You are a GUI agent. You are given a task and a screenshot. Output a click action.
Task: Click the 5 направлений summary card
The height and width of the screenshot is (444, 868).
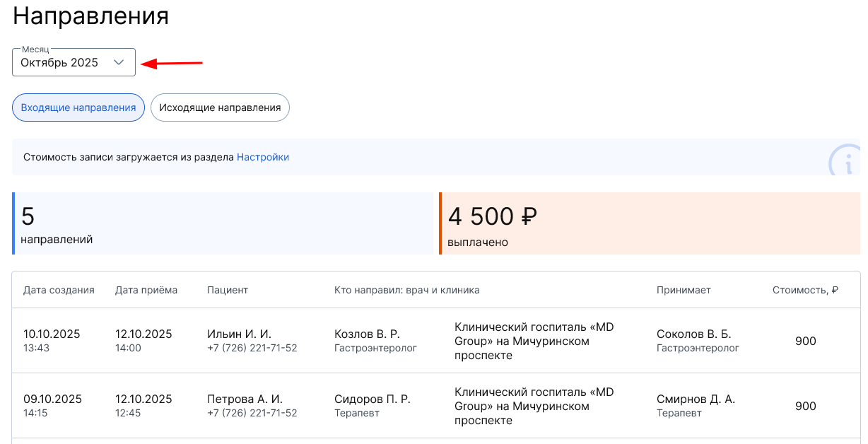click(x=223, y=223)
